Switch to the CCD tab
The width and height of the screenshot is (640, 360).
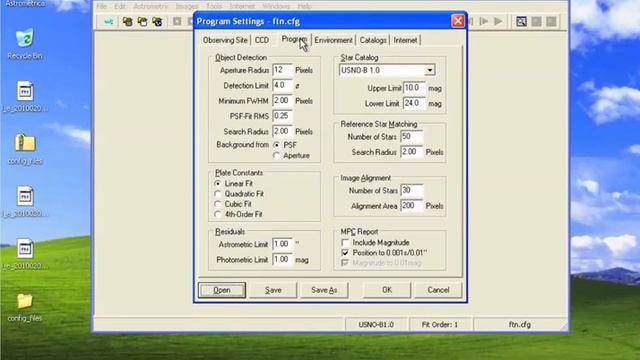(x=262, y=40)
